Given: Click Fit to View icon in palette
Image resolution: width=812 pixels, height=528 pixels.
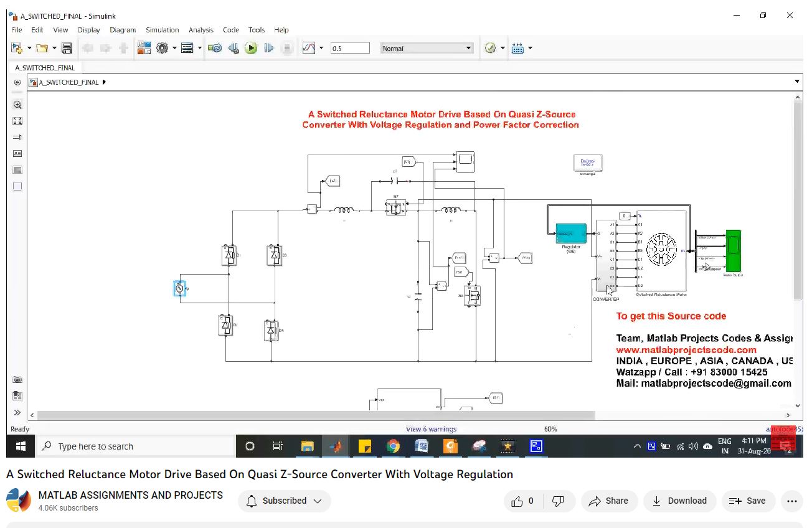Looking at the screenshot, I should 17,121.
